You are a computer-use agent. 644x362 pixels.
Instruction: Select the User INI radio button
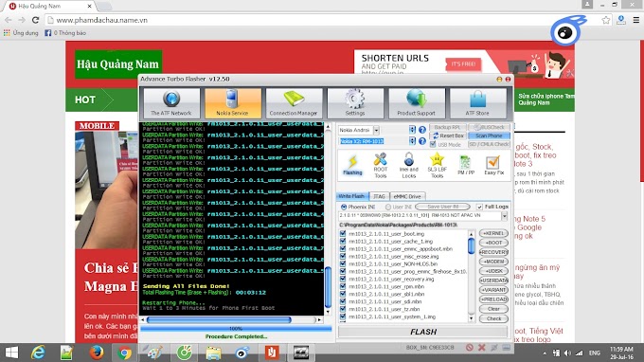click(x=388, y=207)
